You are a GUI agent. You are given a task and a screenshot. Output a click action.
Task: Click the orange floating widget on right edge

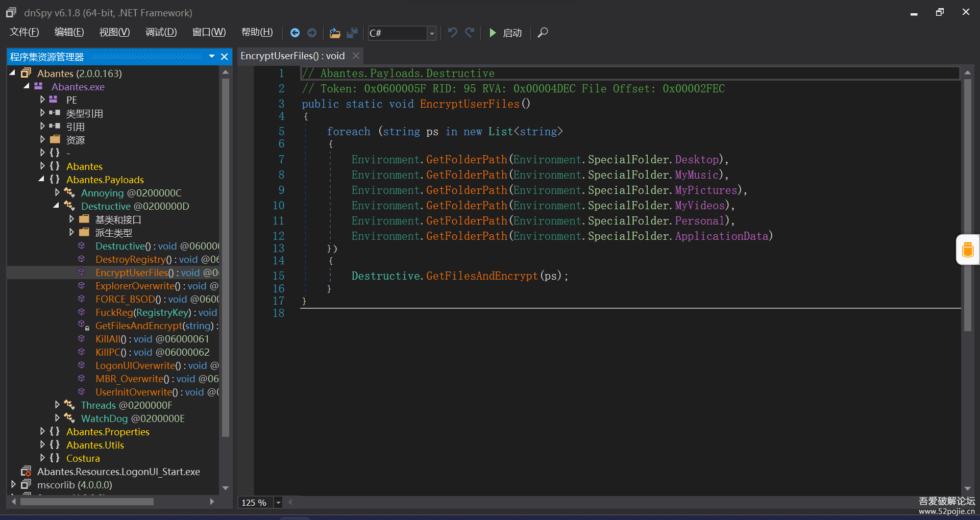[x=967, y=250]
